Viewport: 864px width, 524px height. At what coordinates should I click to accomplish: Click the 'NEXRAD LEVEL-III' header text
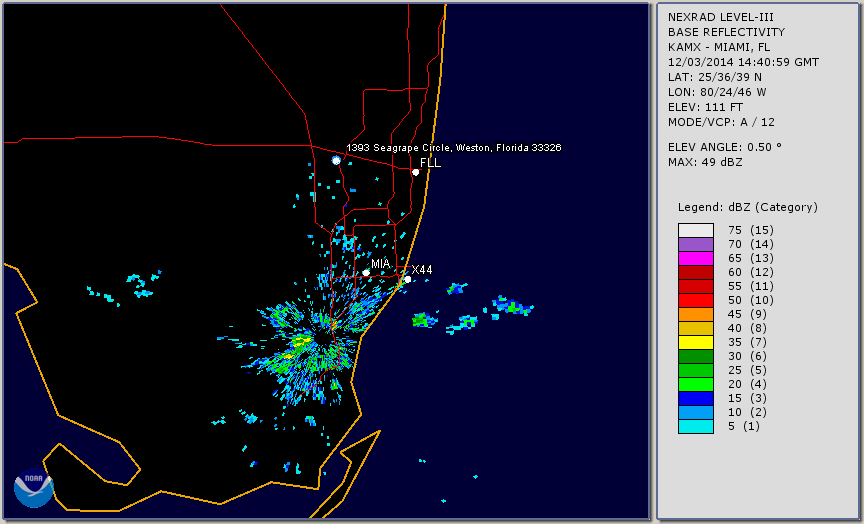pyautogui.click(x=721, y=17)
